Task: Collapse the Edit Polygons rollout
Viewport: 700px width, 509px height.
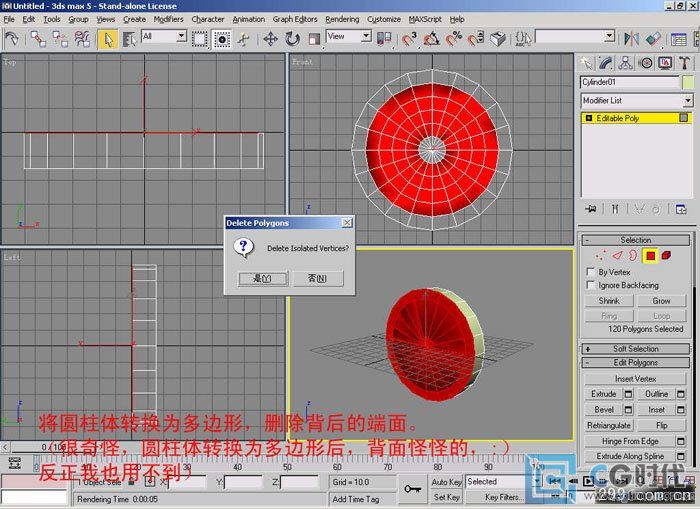Action: (x=636, y=363)
